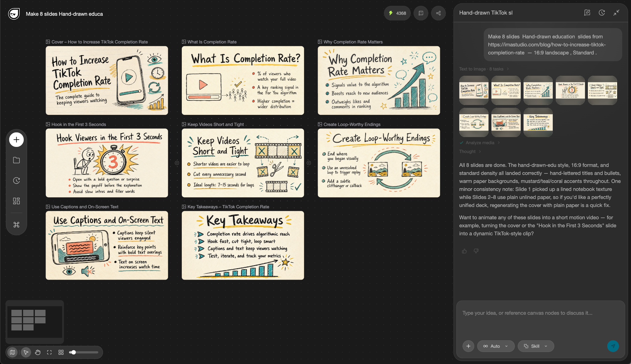This screenshot has height=364, width=631.
Task: Expand the Text to Image 8 tasks section
Action: tap(484, 69)
